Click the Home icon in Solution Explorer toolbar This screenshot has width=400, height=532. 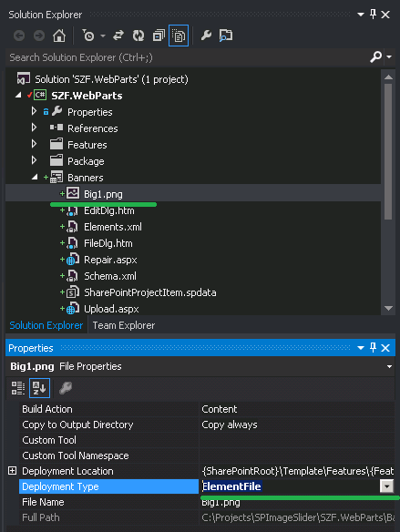click(x=59, y=36)
